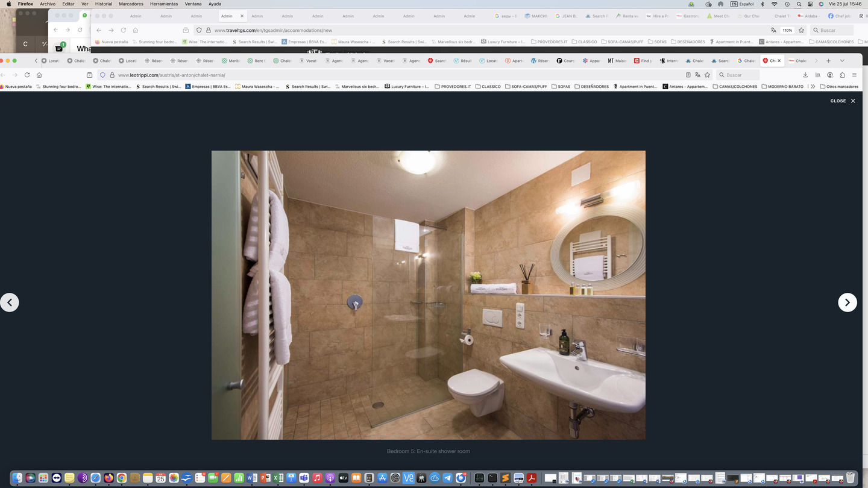Switch to the Merib tab
The image size is (868, 488).
click(232, 61)
